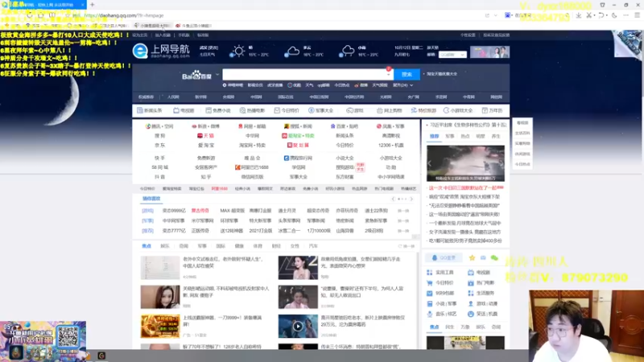
Task: Focus the Baidu search input field
Action: coord(308,74)
